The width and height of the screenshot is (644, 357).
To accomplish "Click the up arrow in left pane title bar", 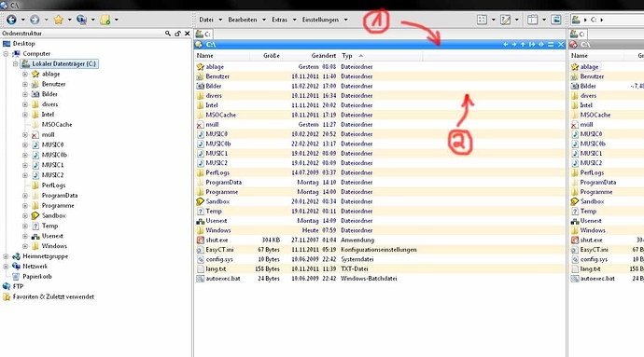I will tap(523, 45).
